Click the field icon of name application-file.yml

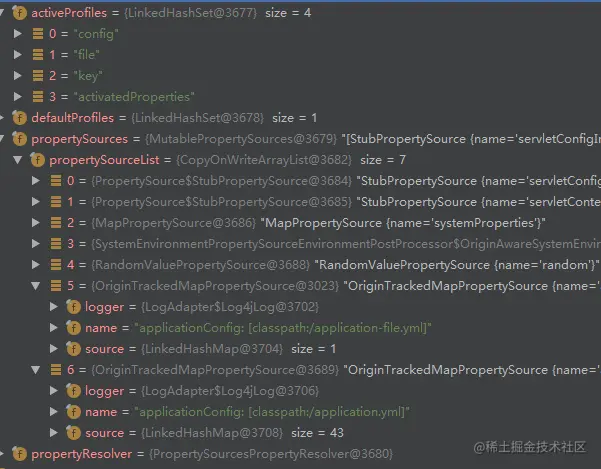[x=73, y=328]
